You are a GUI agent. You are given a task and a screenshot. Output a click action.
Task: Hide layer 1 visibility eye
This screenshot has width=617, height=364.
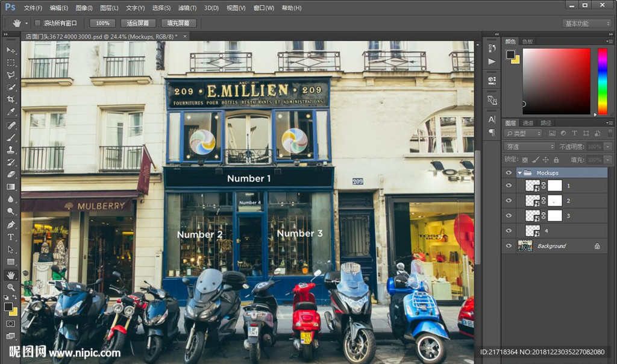coord(509,186)
